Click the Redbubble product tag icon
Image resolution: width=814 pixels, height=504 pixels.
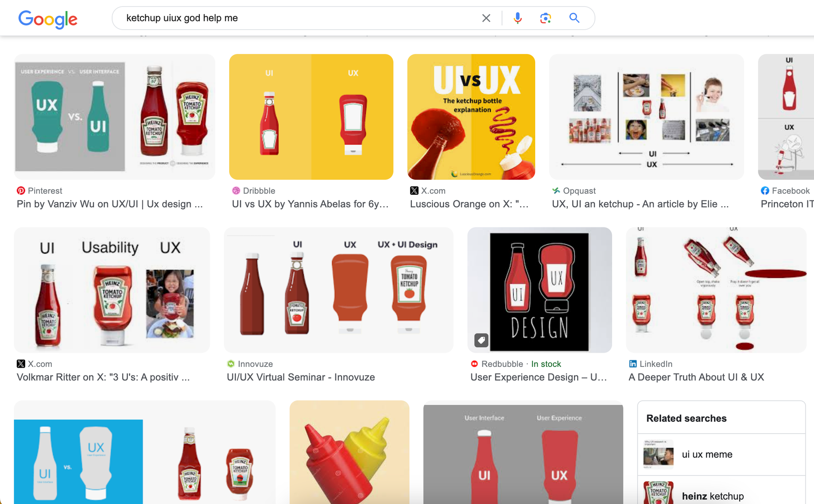pyautogui.click(x=481, y=340)
